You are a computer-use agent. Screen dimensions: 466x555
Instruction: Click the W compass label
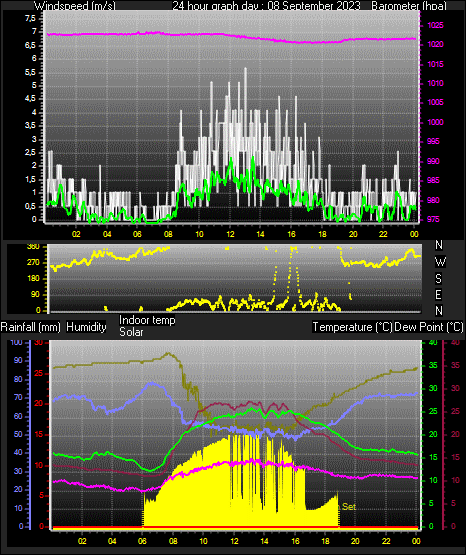pyautogui.click(x=440, y=262)
